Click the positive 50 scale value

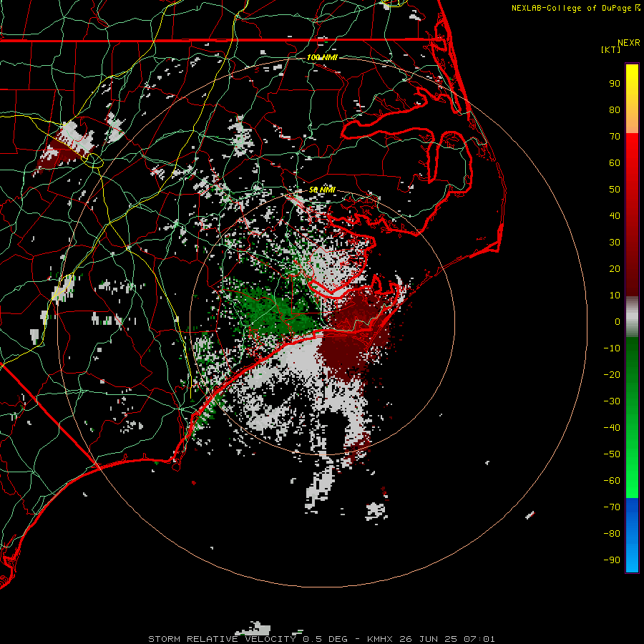click(615, 190)
